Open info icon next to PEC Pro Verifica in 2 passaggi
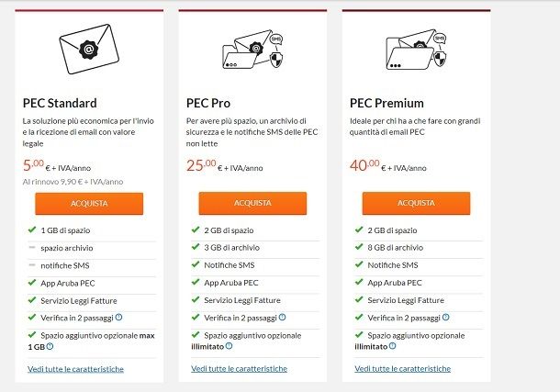 (x=282, y=317)
